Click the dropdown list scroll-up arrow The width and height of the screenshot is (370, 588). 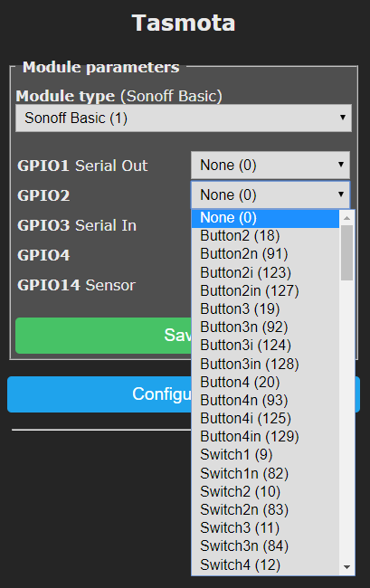click(x=346, y=218)
